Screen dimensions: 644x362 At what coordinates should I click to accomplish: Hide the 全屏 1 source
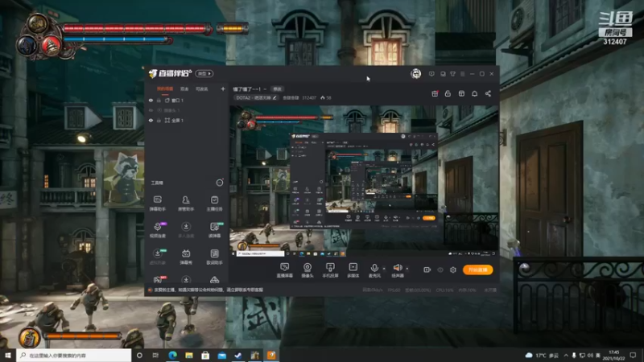click(151, 120)
